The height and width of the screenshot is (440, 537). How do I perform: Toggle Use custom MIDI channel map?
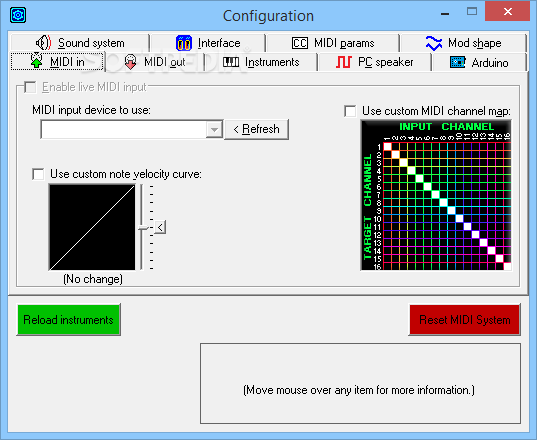[x=350, y=111]
